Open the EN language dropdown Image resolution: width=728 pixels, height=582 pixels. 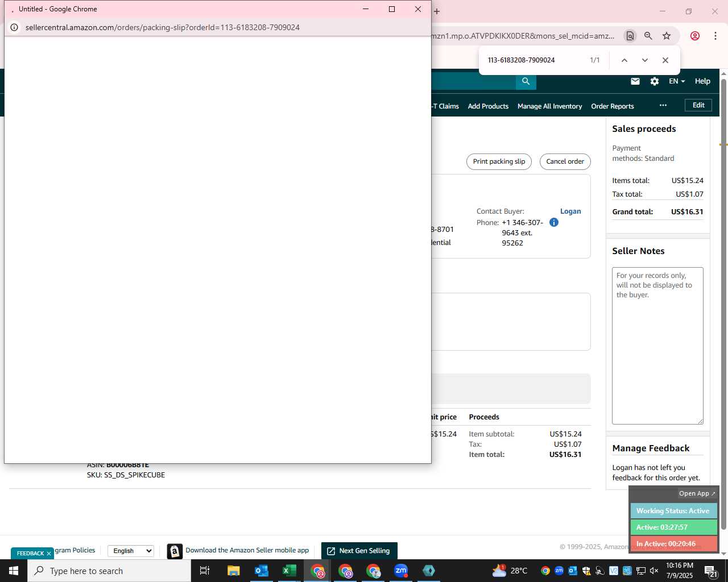pyautogui.click(x=677, y=81)
